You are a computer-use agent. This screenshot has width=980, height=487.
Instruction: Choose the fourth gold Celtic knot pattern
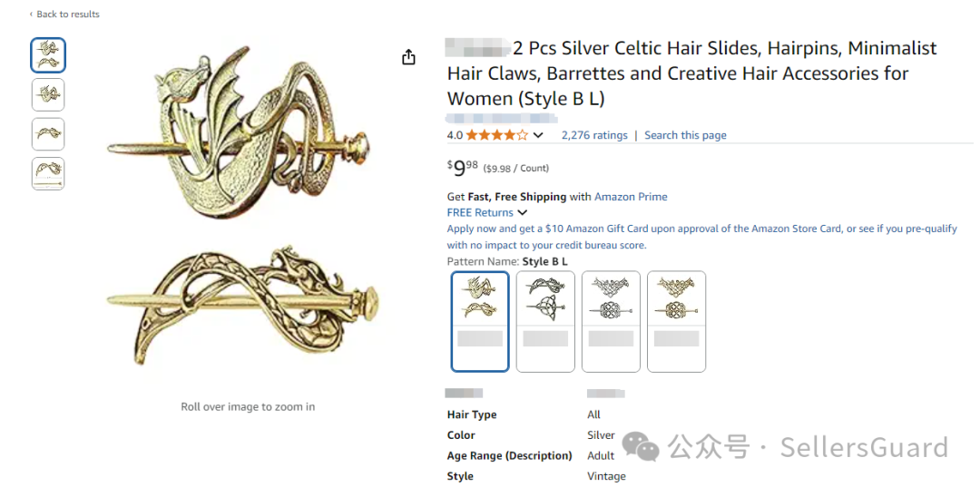click(x=676, y=321)
